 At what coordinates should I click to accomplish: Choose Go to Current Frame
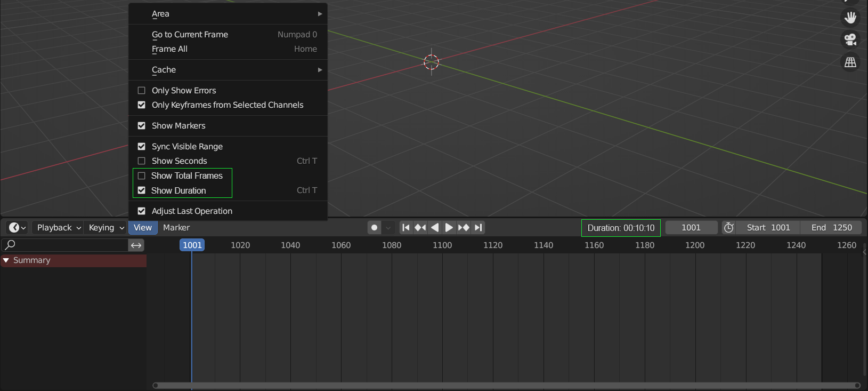228,35
